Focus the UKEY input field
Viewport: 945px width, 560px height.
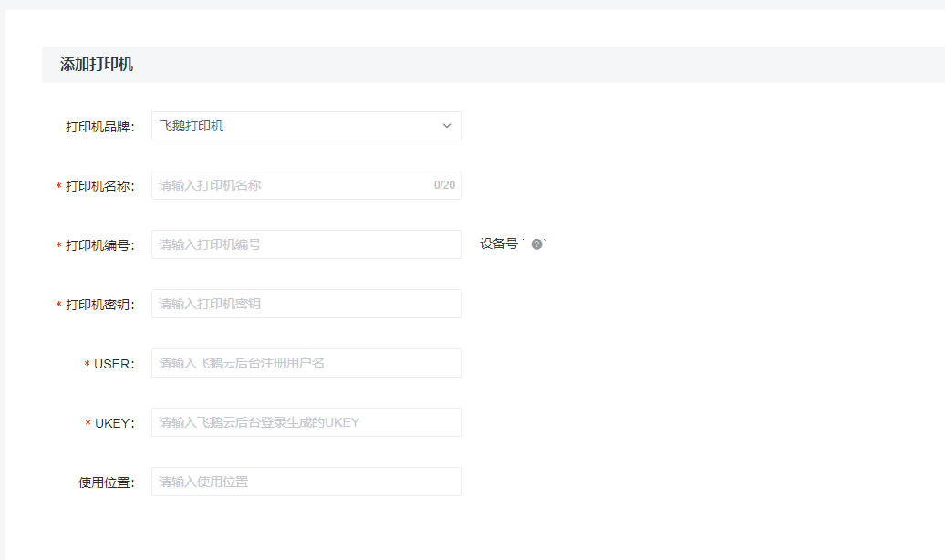tap(306, 422)
